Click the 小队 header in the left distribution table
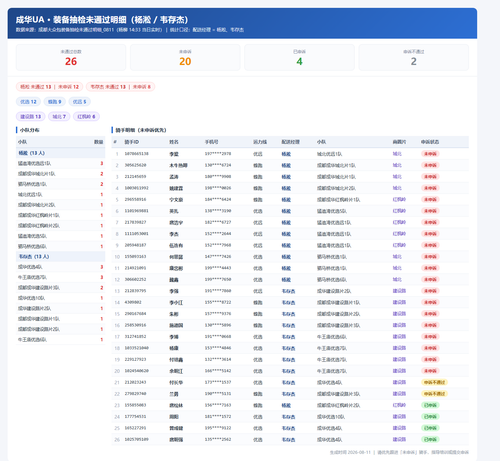 (x=22, y=142)
